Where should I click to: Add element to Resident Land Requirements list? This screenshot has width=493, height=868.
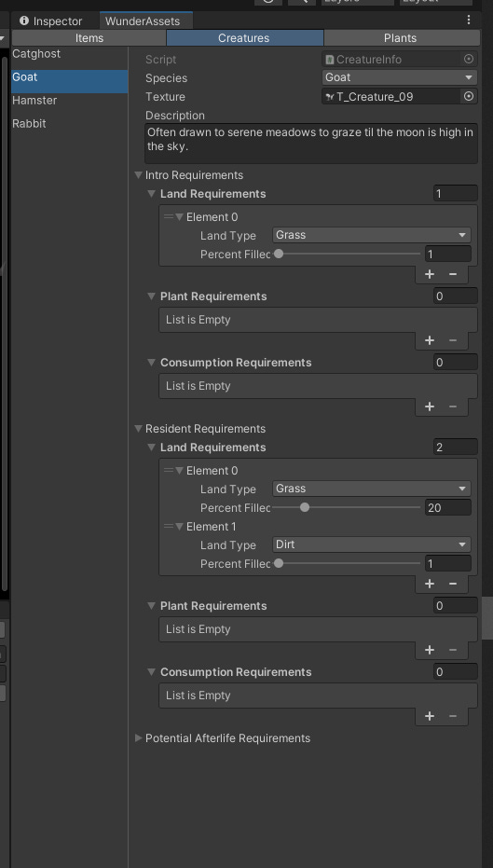tap(430, 584)
